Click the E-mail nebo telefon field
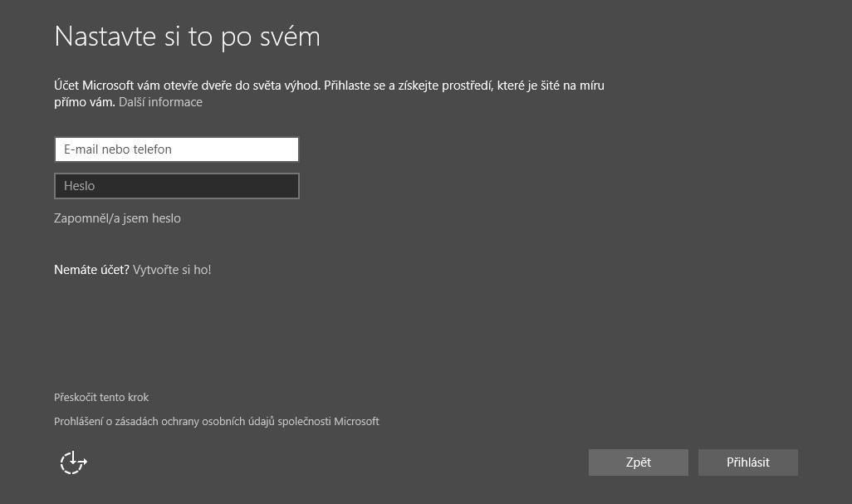This screenshot has height=504, width=852. coord(176,149)
